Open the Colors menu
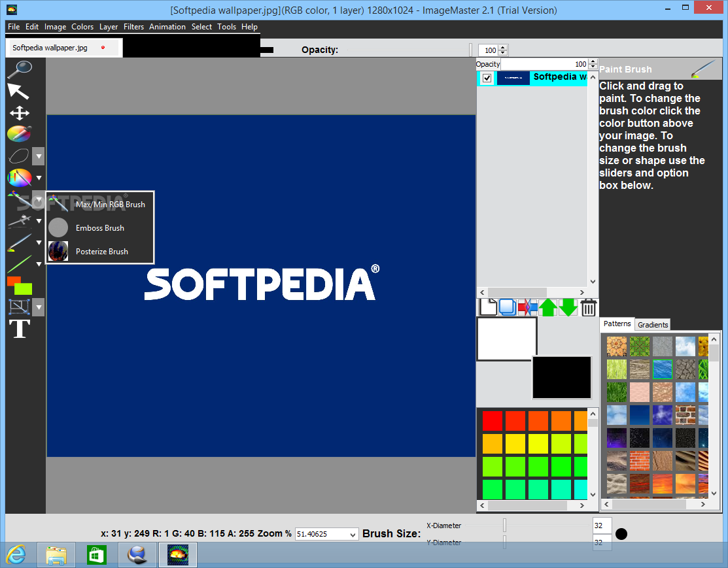This screenshot has width=728, height=568. coord(82,26)
